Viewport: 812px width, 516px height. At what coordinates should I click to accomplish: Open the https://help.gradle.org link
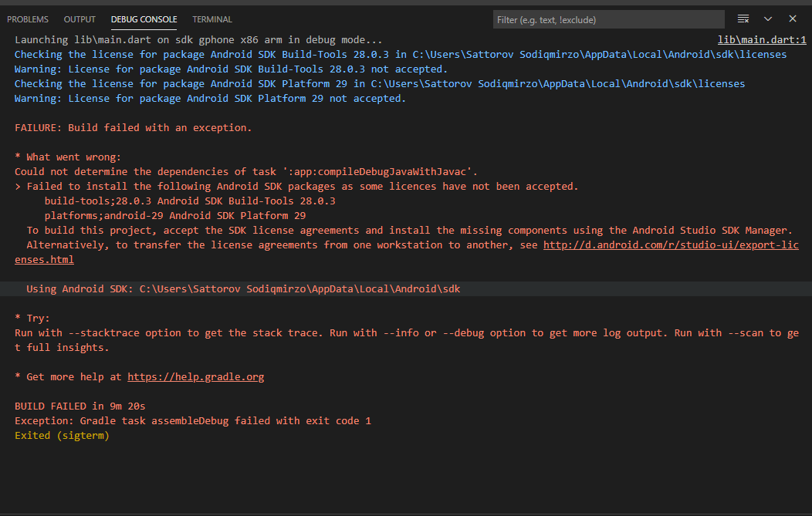click(x=196, y=376)
